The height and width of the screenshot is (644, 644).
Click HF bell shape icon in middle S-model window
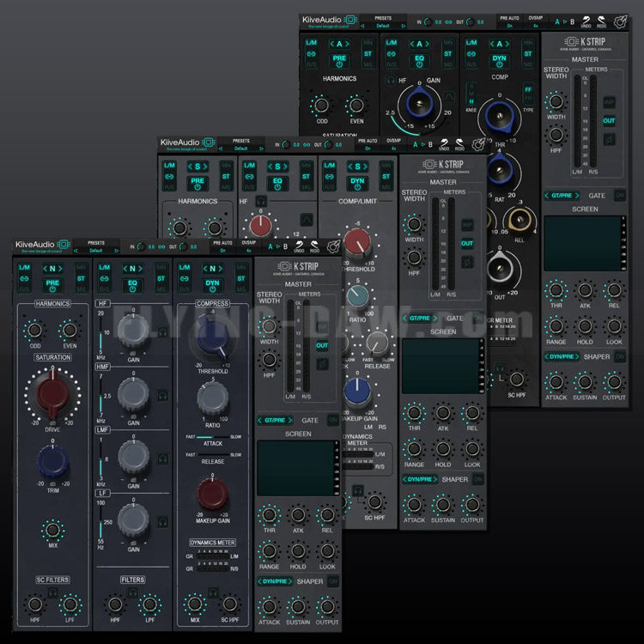point(306,220)
